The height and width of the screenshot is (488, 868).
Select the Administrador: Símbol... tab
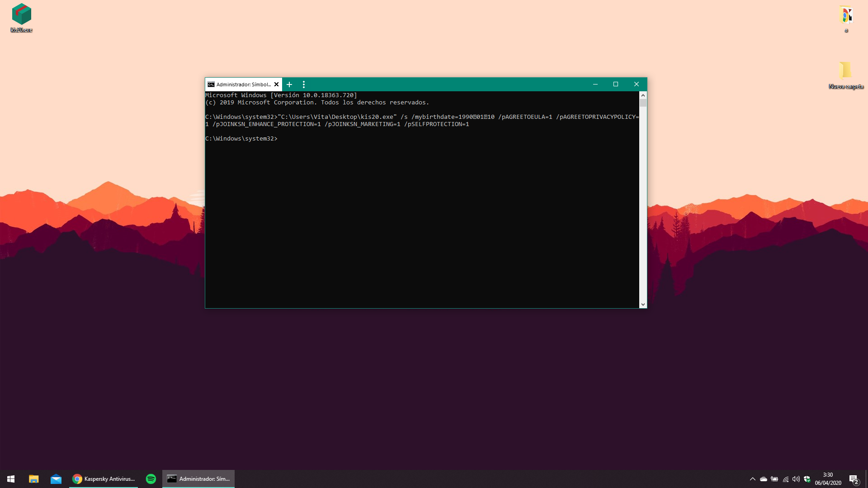click(240, 84)
